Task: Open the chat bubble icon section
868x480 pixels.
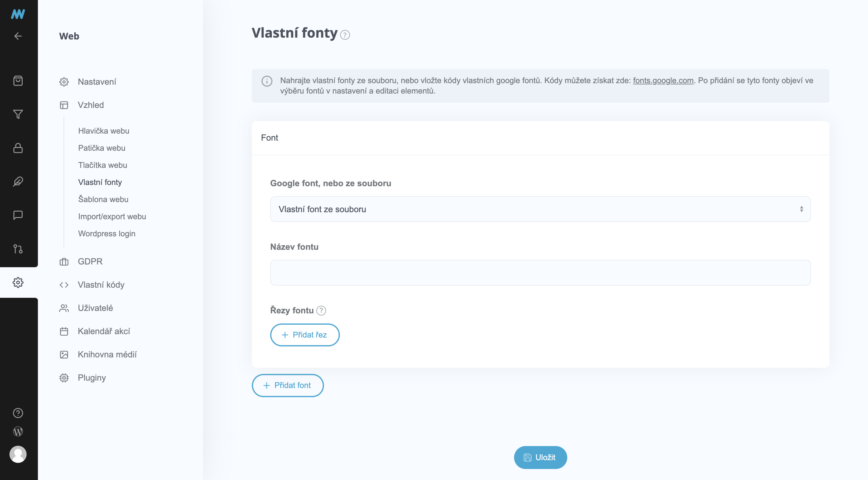Action: [x=18, y=215]
